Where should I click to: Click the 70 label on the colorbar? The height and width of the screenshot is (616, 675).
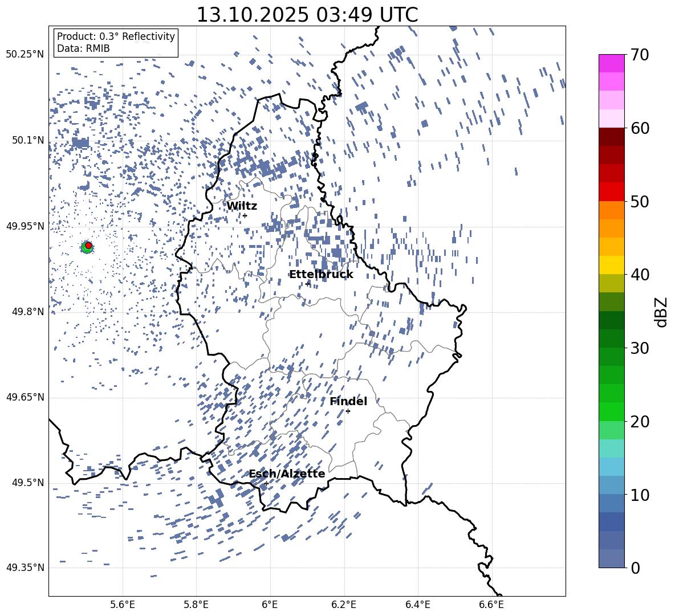coord(640,55)
